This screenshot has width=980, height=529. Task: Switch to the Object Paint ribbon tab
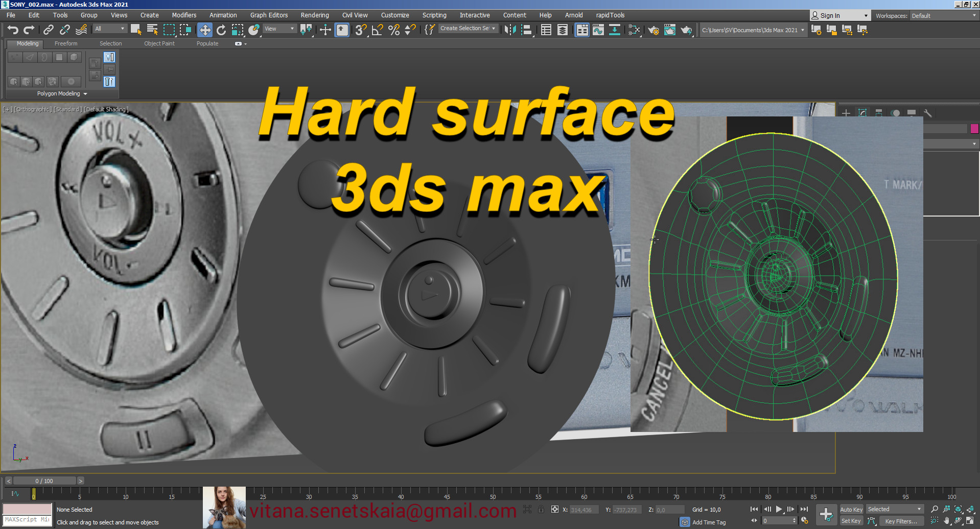pos(159,44)
